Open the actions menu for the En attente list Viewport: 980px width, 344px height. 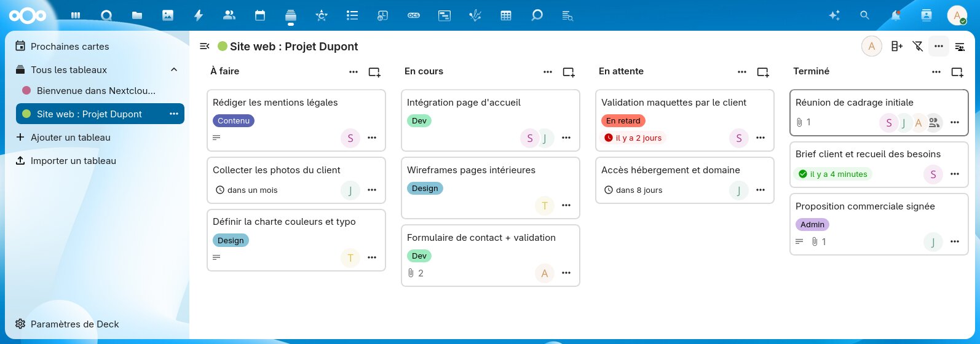(742, 72)
